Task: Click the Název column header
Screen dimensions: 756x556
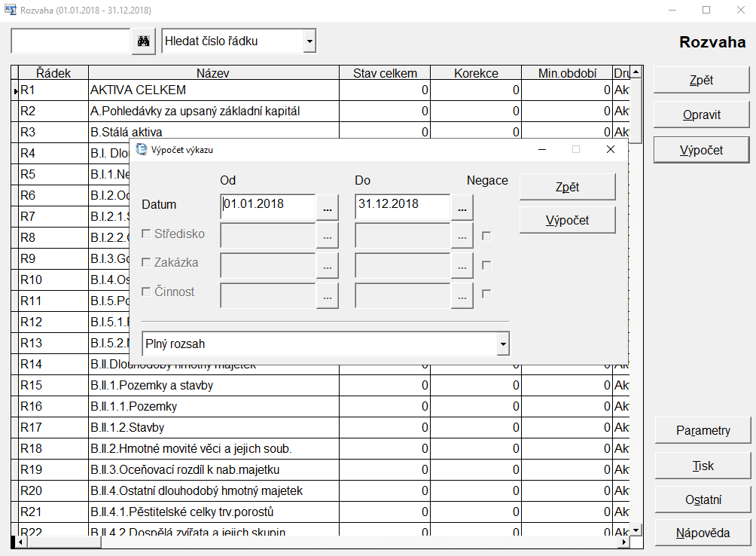Action: click(x=213, y=73)
